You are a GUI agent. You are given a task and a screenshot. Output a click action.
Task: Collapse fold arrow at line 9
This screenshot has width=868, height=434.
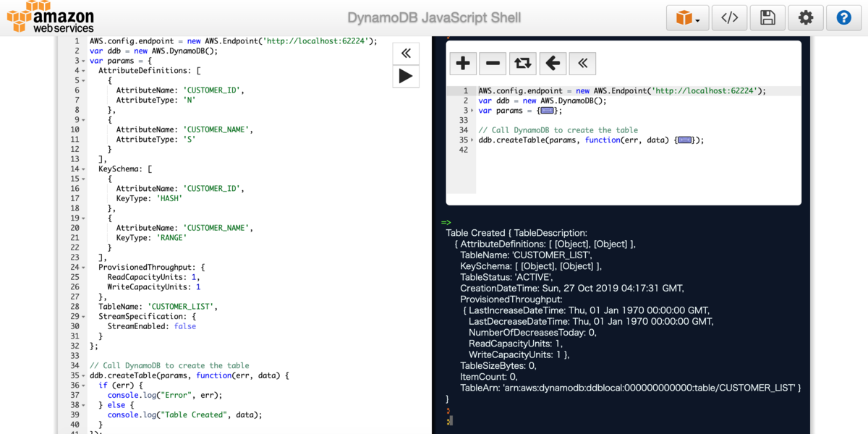(84, 120)
